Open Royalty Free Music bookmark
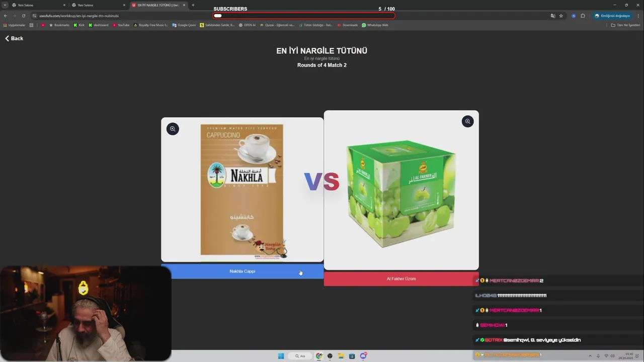 [x=150, y=25]
